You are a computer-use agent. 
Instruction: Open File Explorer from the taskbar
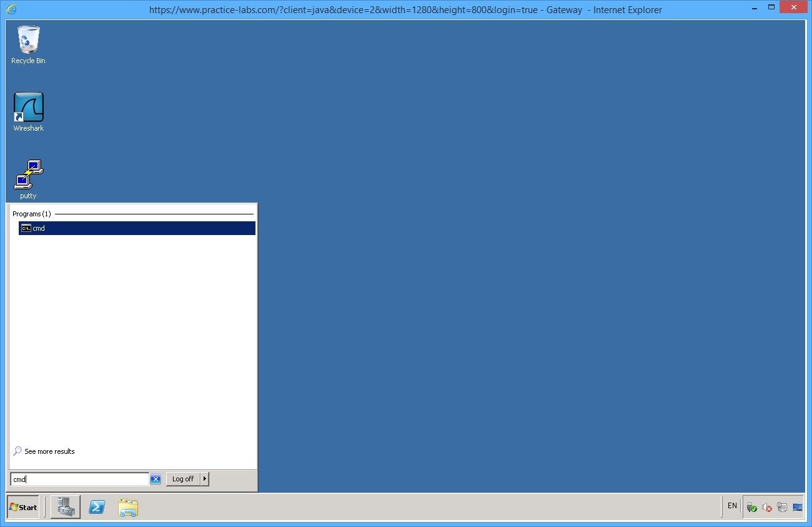tap(127, 507)
